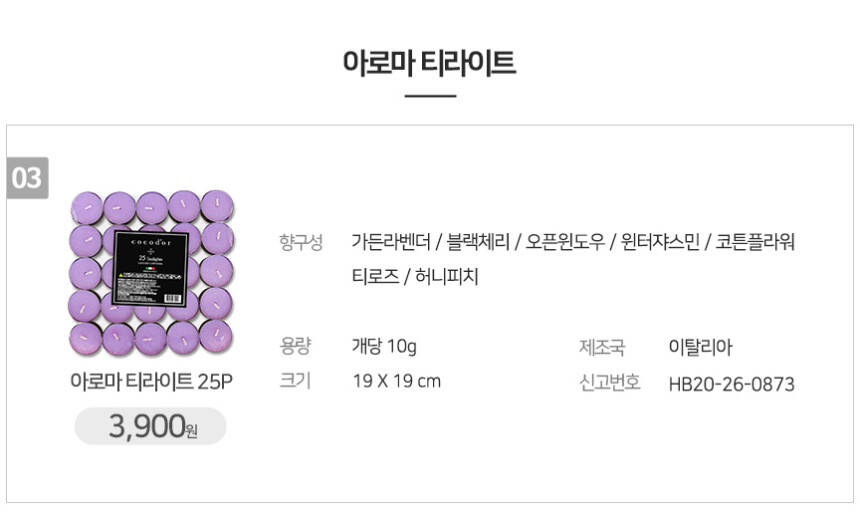860x522 pixels.
Task: Click the 신고번호 label
Action: [x=609, y=383]
